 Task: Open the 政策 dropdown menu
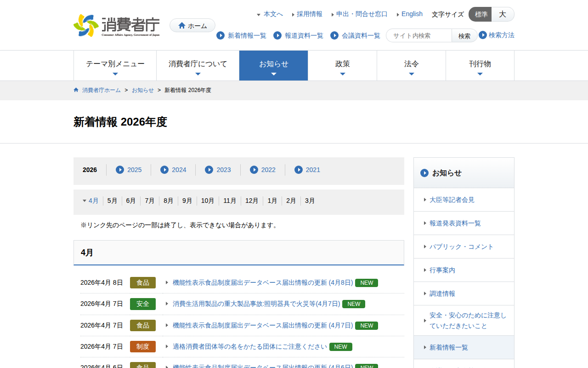pos(343,65)
